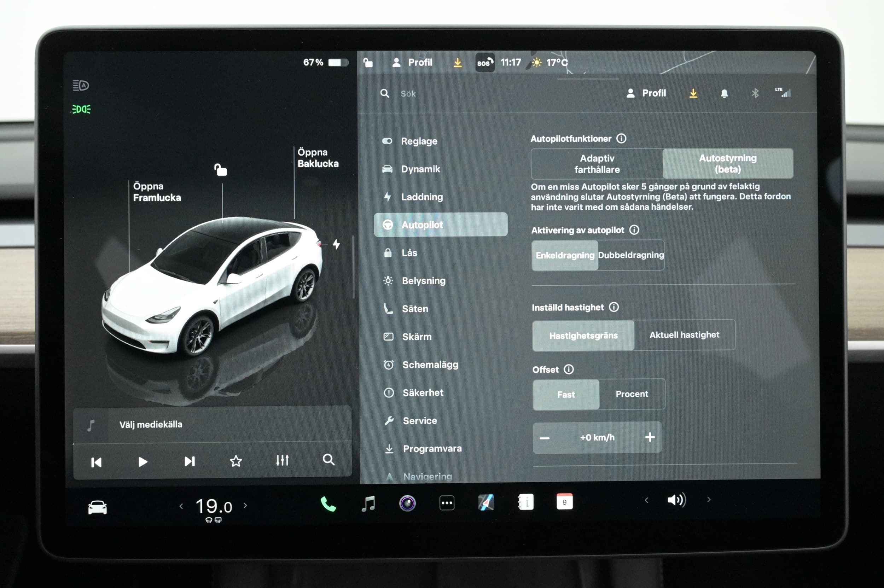Open Profil in settings header
This screenshot has height=588, width=884.
point(646,93)
